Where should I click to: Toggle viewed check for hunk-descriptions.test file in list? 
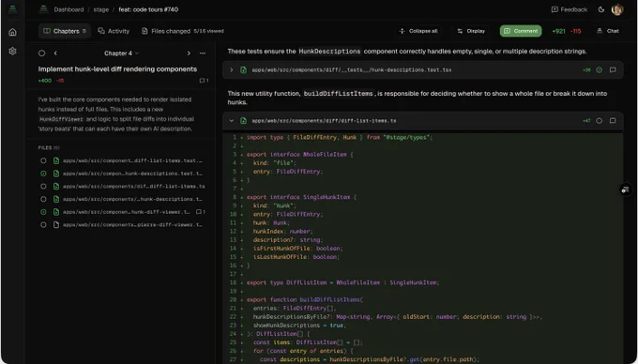(43, 174)
